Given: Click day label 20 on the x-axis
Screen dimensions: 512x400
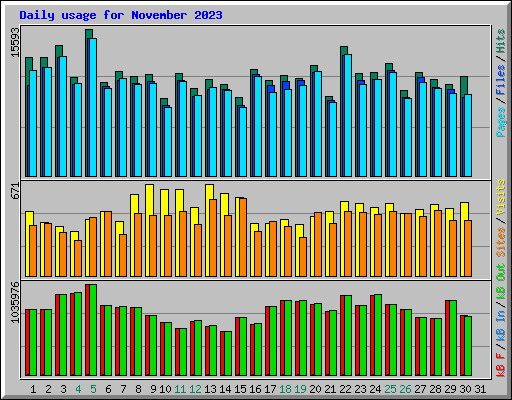Looking at the screenshot, I should pyautogui.click(x=315, y=389).
